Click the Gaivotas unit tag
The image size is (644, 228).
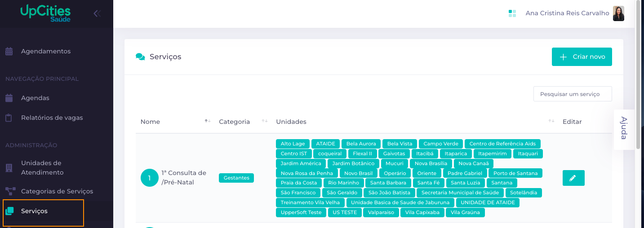tap(394, 153)
